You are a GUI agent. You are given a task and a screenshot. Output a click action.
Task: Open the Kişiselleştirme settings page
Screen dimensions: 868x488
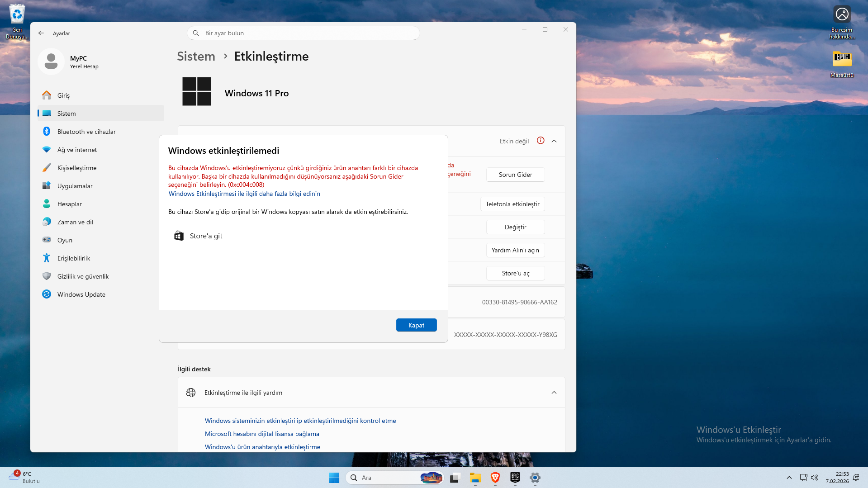coord(101,168)
